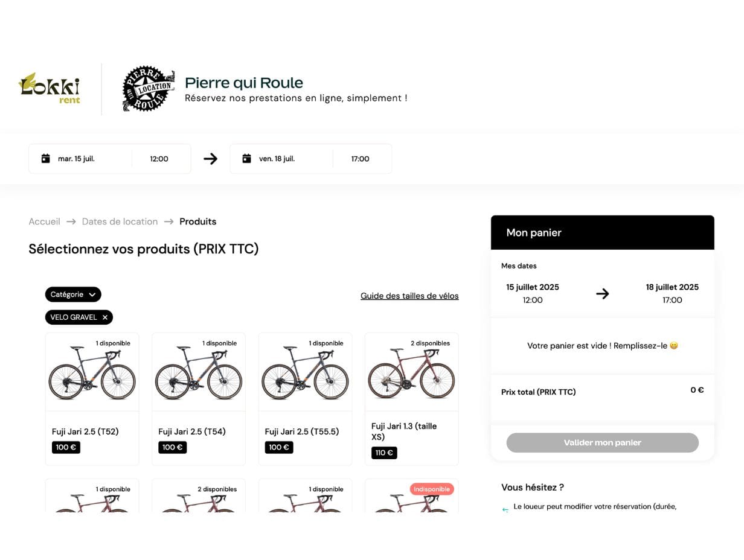Image resolution: width=744 pixels, height=560 pixels.
Task: Open the Catégorie dropdown filter
Action: tap(73, 294)
